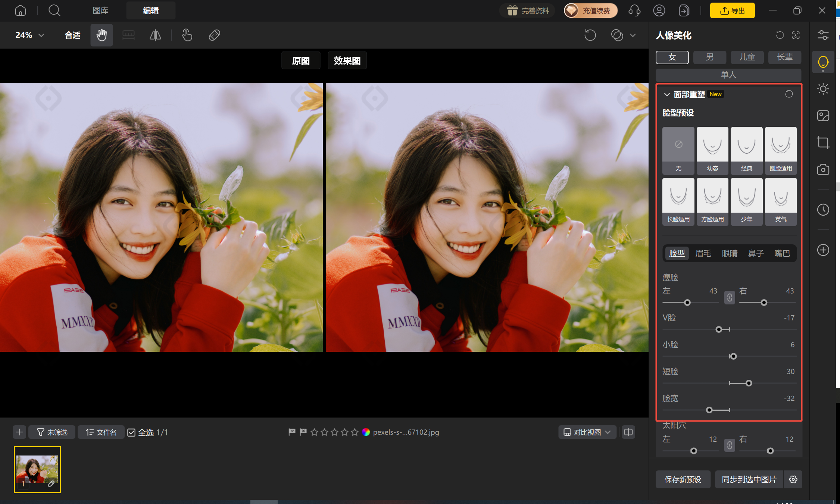Expand the dropdown beside the compare circle icon

click(633, 35)
